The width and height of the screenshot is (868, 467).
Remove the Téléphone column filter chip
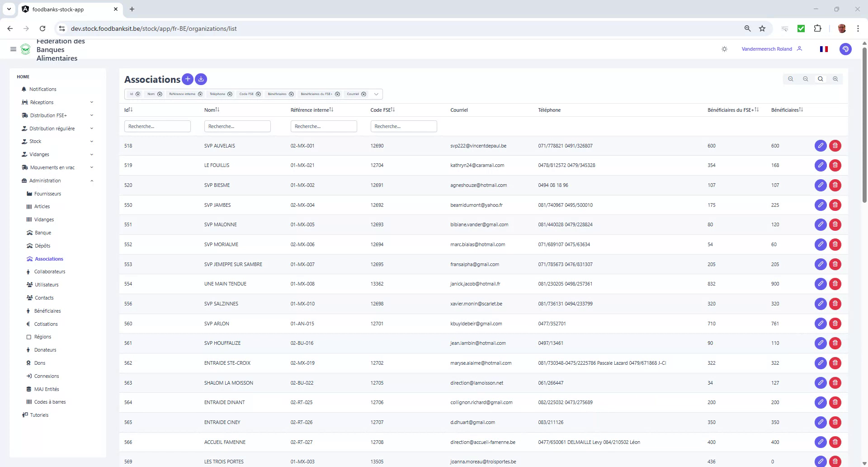coord(231,94)
